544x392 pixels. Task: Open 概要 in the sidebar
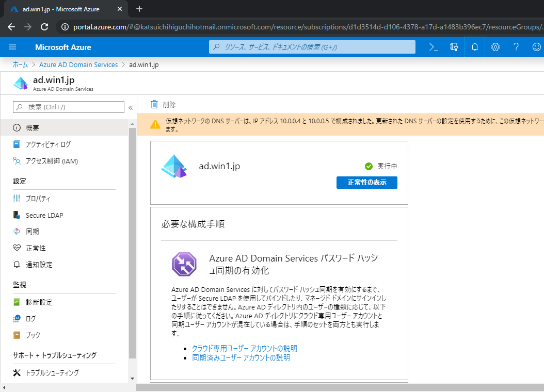click(x=64, y=128)
